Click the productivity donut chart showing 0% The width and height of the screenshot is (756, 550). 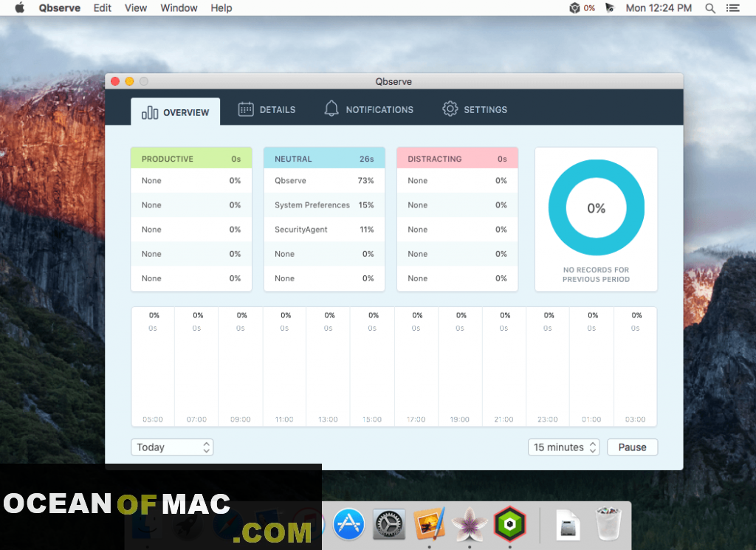click(597, 207)
